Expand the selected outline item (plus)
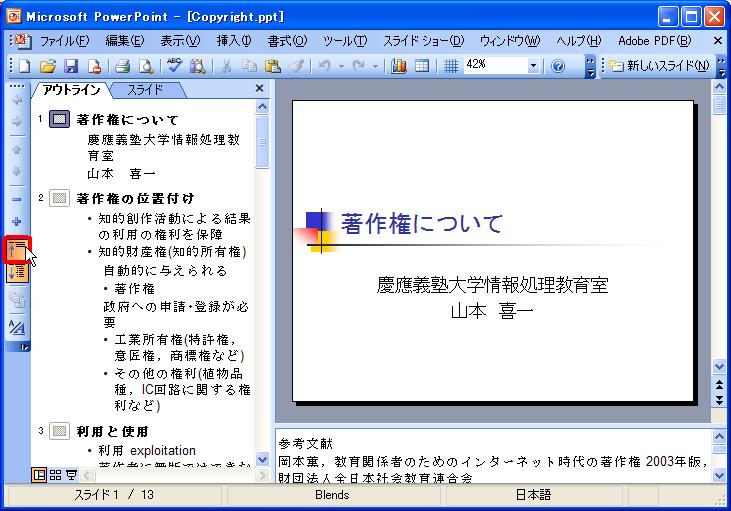Image resolution: width=731 pixels, height=511 pixels. click(x=16, y=221)
